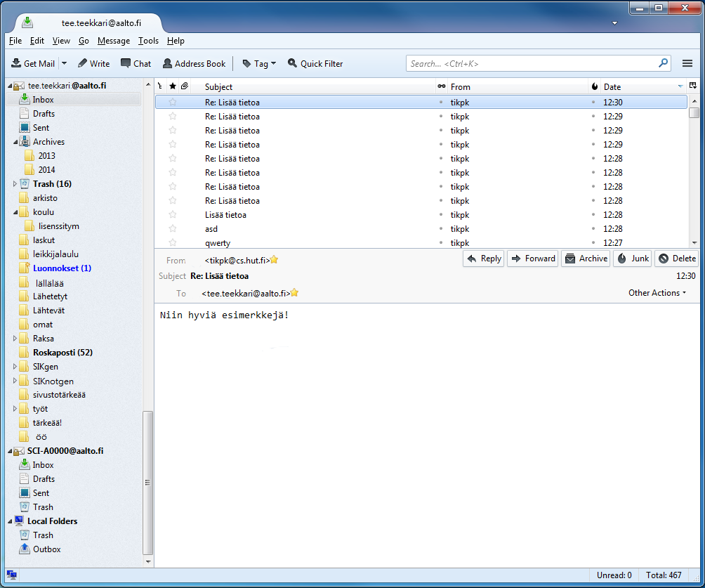Open the Edit menu
705x588 pixels.
[x=37, y=41]
